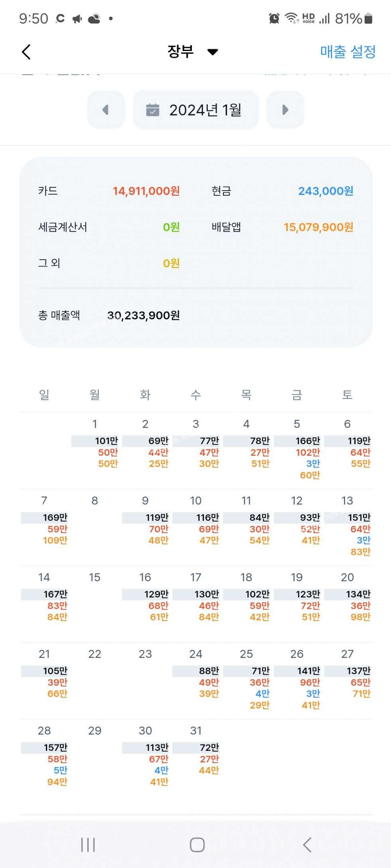391x868 pixels.
Task: Tap Android recent apps button
Action: tap(88, 844)
